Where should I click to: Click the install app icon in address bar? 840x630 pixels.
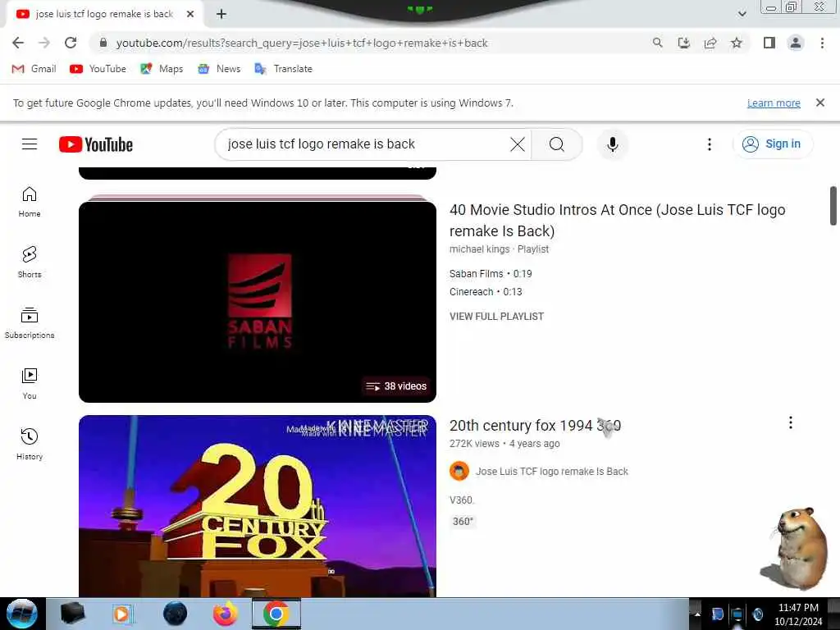(683, 43)
